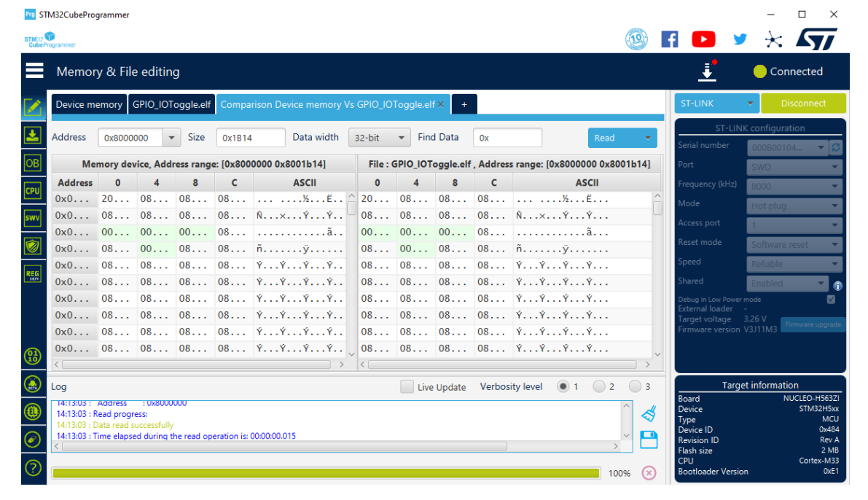Open the Mode Hot plug dropdown
868x500 pixels.
tap(794, 206)
